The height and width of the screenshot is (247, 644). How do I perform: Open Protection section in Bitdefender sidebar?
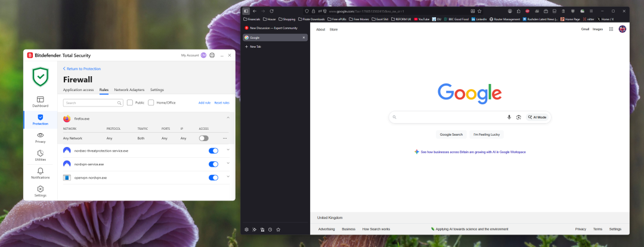pos(41,120)
